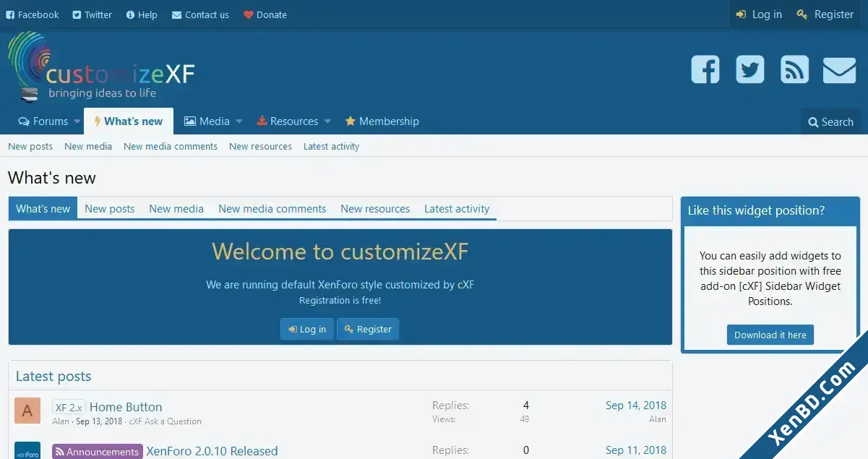
Task: Open the Help link in top bar
Action: click(x=142, y=14)
